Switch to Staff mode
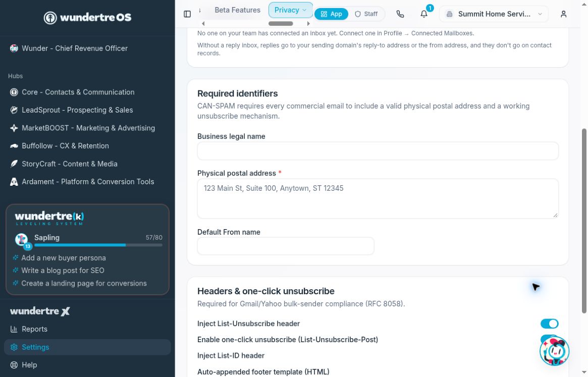Screen dimensions: 588x377 point(366,14)
